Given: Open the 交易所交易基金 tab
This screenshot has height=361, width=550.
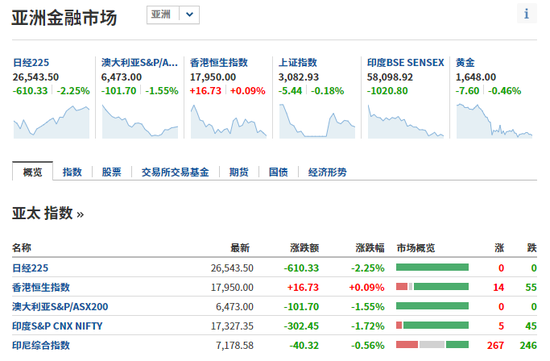Looking at the screenshot, I should (x=175, y=172).
